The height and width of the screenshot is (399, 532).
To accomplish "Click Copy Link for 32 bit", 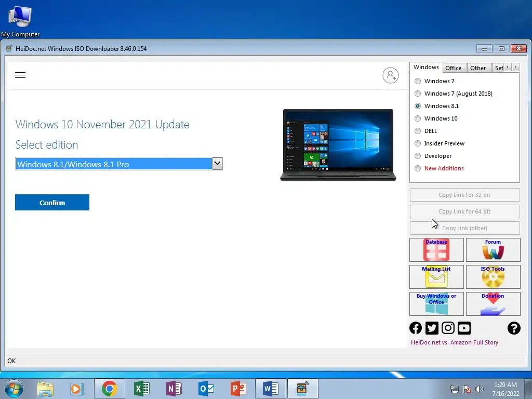I will [x=464, y=195].
